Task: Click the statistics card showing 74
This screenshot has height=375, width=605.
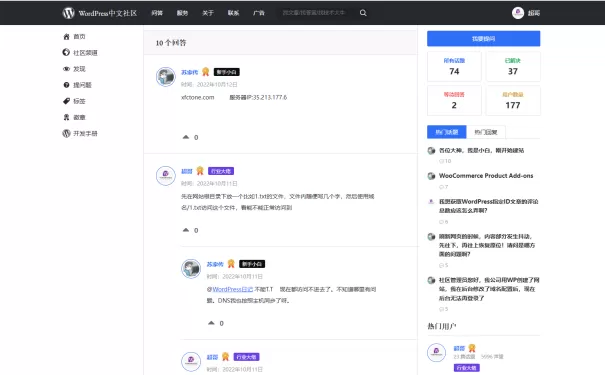Action: point(454,66)
